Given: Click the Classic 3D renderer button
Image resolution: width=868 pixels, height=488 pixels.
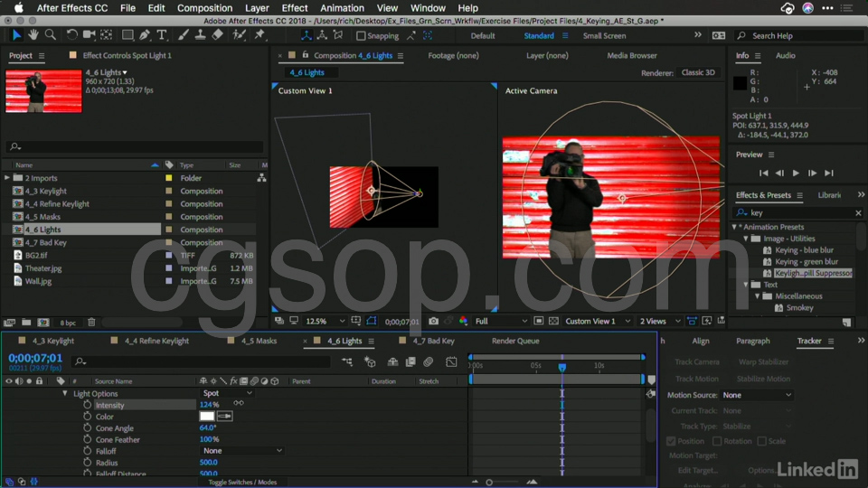Looking at the screenshot, I should 698,72.
